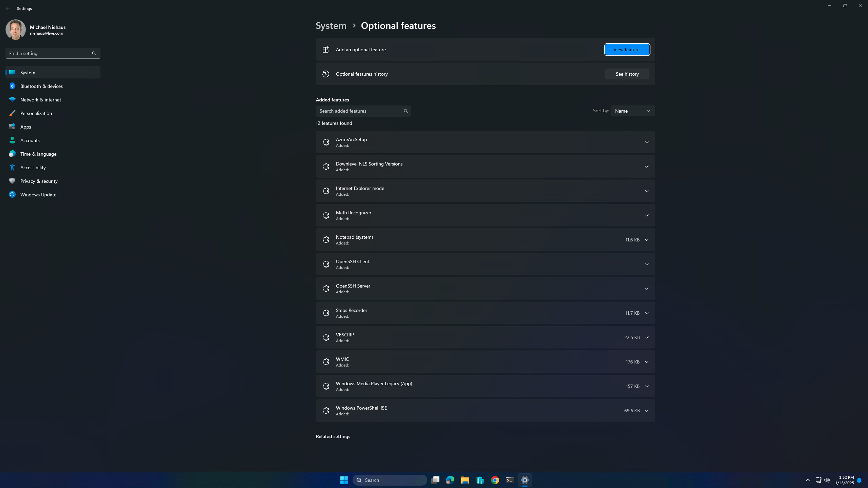The image size is (868, 488).
Task: Open Accessibility settings page
Action: click(33, 167)
